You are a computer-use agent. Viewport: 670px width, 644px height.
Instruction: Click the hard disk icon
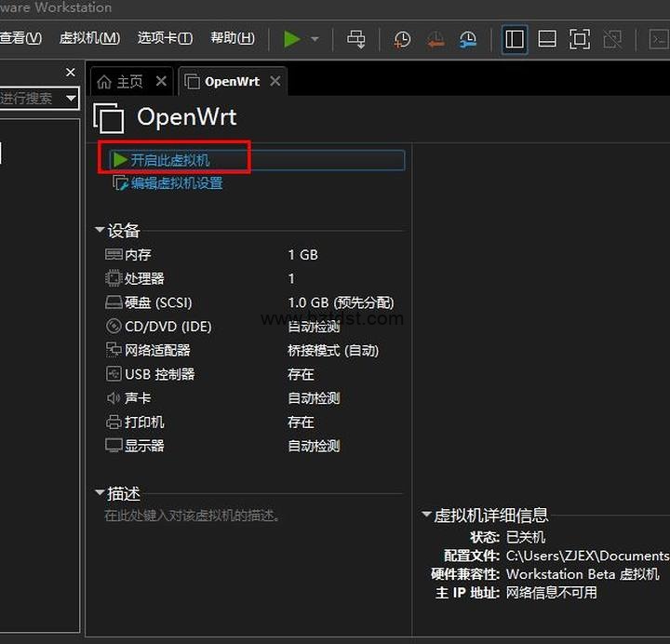114,302
